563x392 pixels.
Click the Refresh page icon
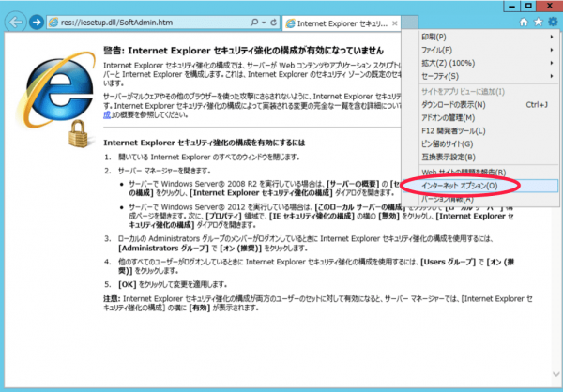pyautogui.click(x=274, y=23)
